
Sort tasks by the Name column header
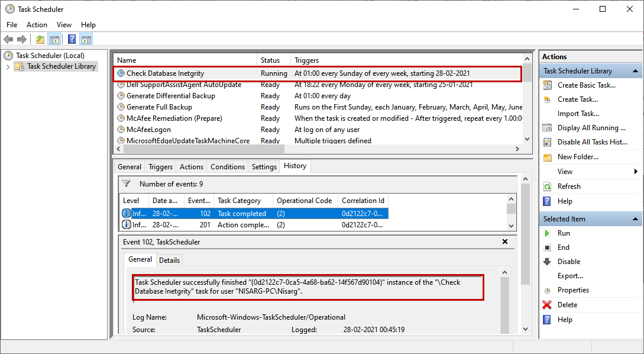click(x=185, y=60)
